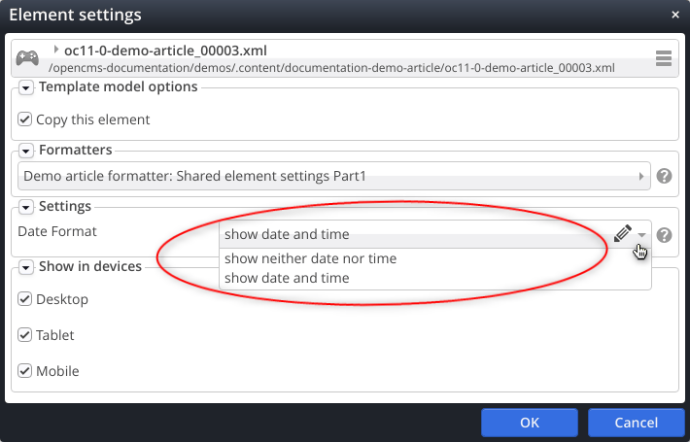
Task: Choose 'show neither date nor time' option
Action: tap(310, 258)
